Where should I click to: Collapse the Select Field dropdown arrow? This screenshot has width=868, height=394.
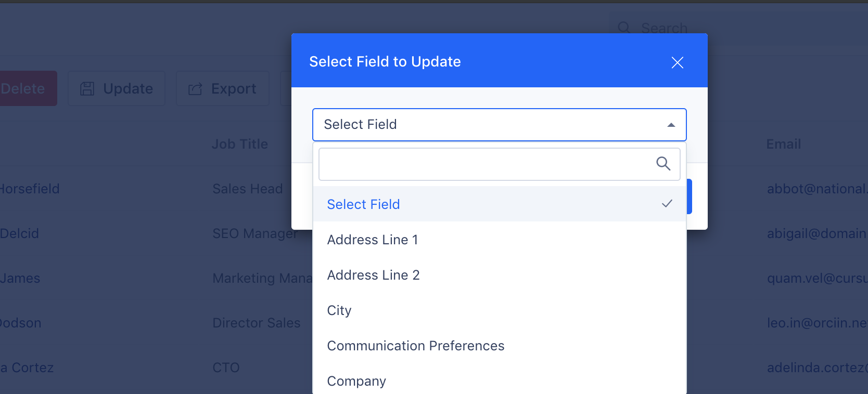tap(671, 125)
